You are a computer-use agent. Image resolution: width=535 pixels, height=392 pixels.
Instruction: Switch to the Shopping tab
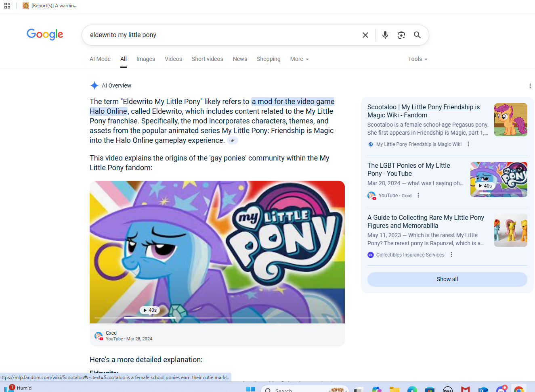point(269,59)
